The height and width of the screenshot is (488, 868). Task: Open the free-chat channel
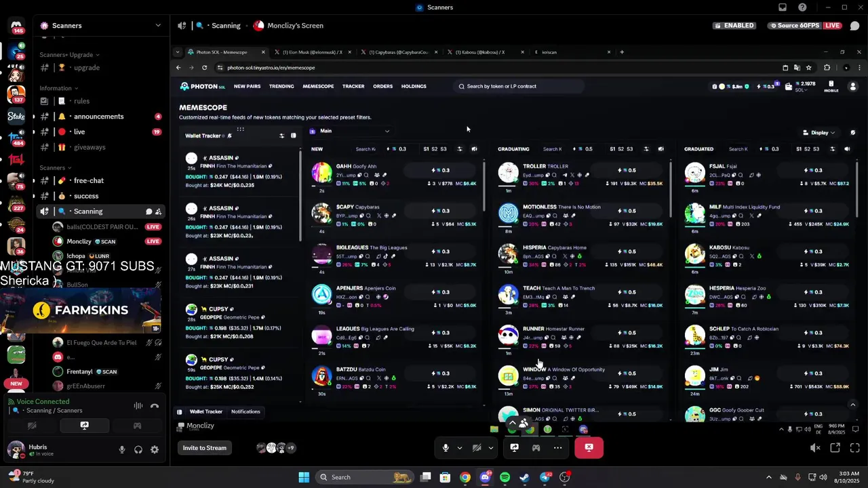(89, 180)
